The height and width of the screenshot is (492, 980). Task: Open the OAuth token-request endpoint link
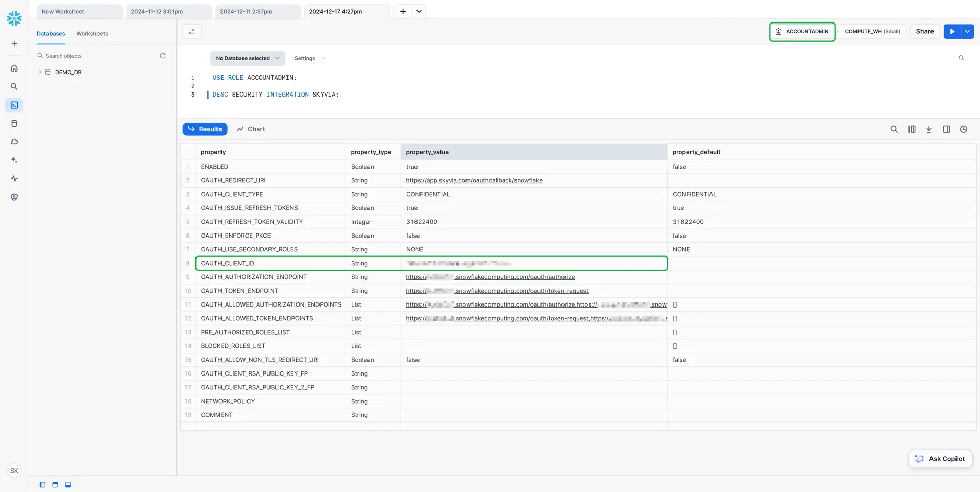click(497, 291)
